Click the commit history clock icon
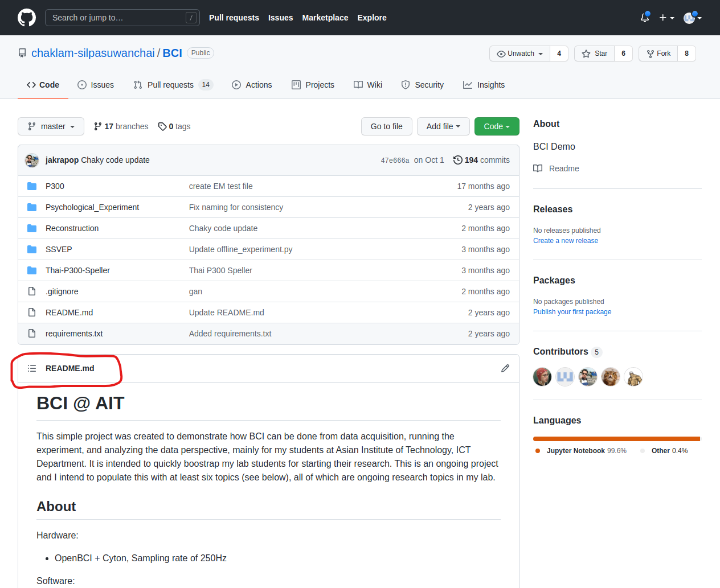Viewport: 720px width, 588px height. coord(457,160)
